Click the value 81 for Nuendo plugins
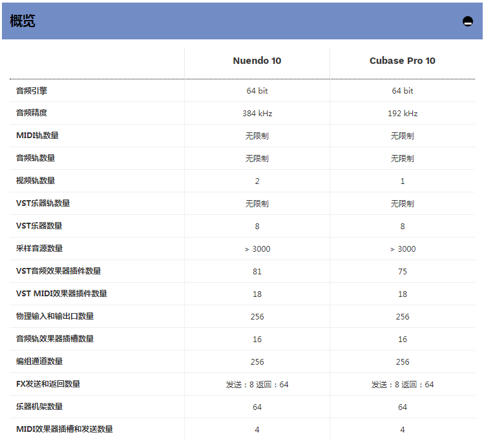484x448 pixels. tap(257, 271)
